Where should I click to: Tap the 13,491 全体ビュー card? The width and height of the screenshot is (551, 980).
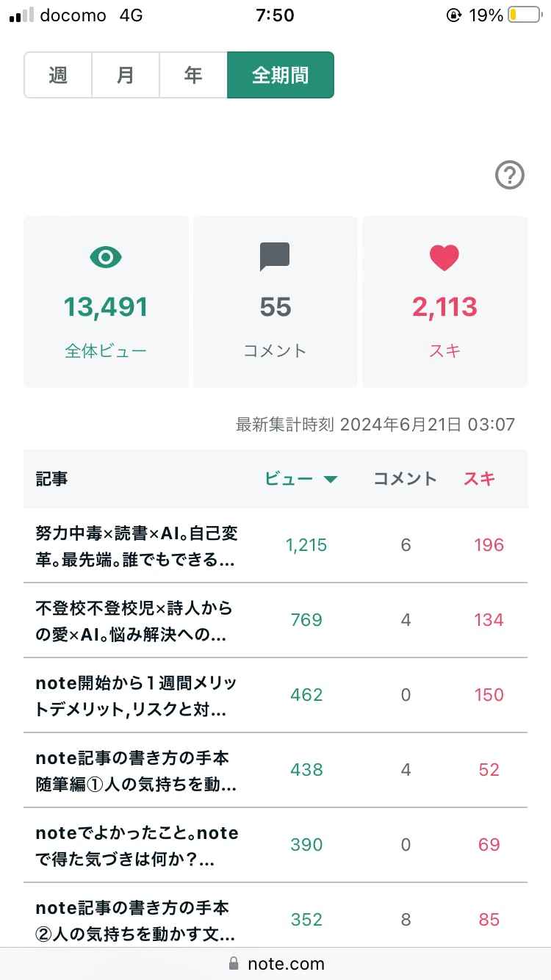coord(107,301)
